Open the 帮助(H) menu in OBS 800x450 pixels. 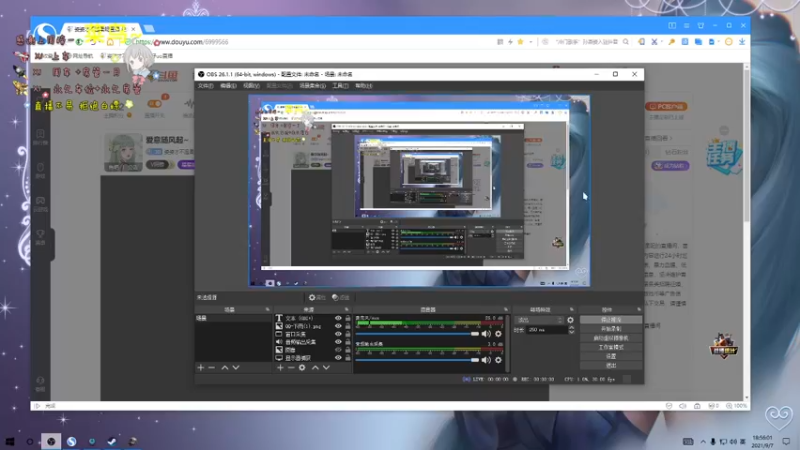point(364,86)
